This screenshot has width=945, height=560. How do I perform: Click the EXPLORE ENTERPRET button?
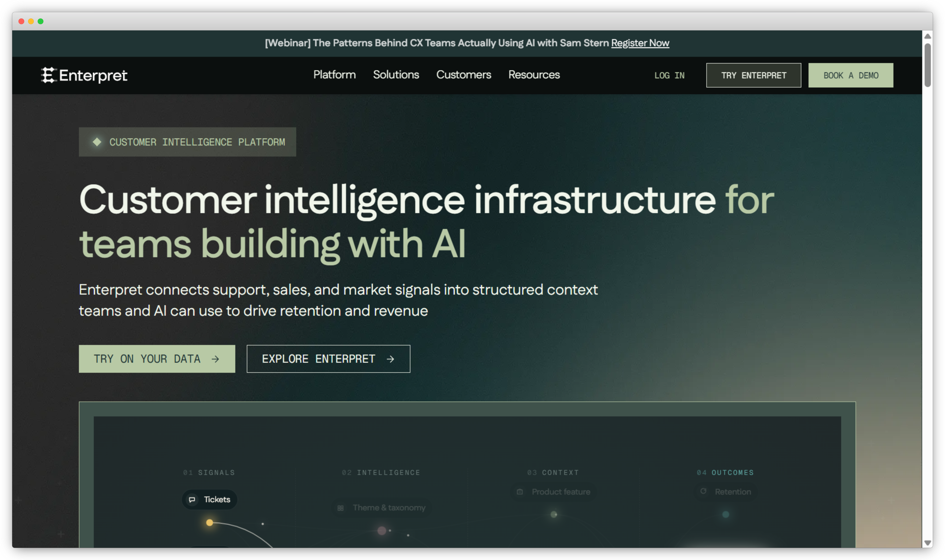click(x=328, y=358)
